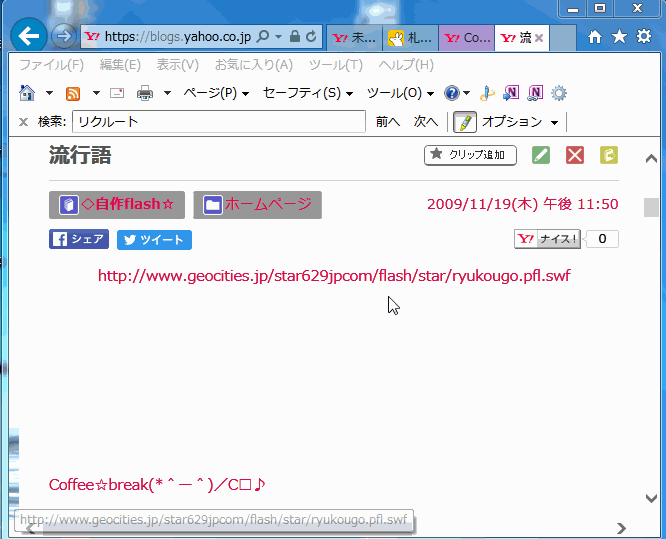Image resolution: width=666 pixels, height=539 pixels.
Task: Click the clip add button
Action: 470,155
